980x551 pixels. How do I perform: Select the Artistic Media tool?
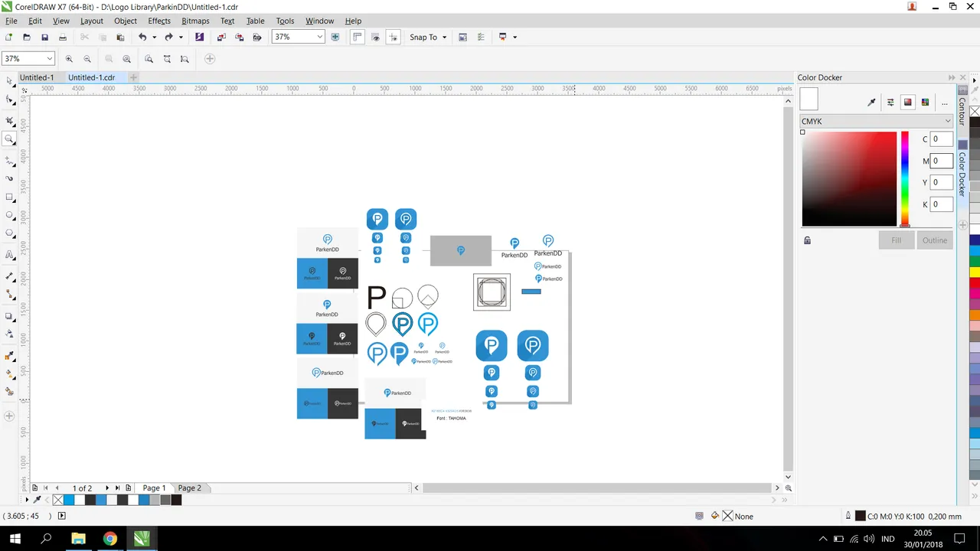(x=9, y=178)
